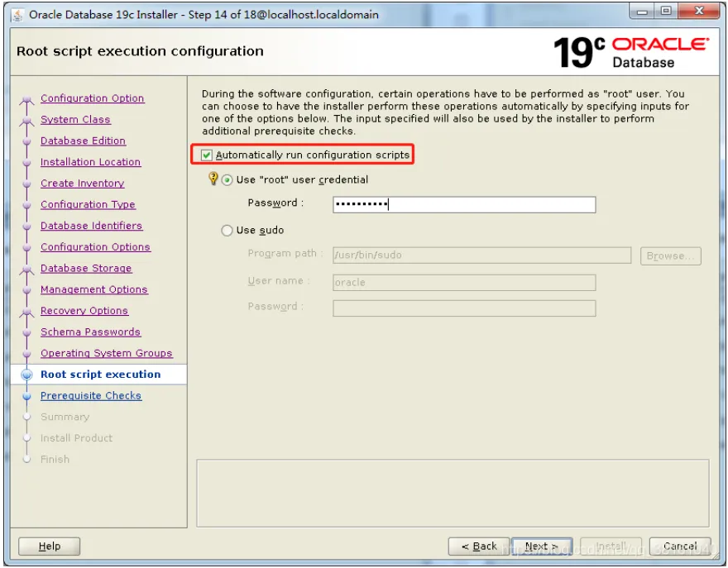Maximize the Oracle installer window
Viewport: 728px width, 568px height.
tap(666, 11)
